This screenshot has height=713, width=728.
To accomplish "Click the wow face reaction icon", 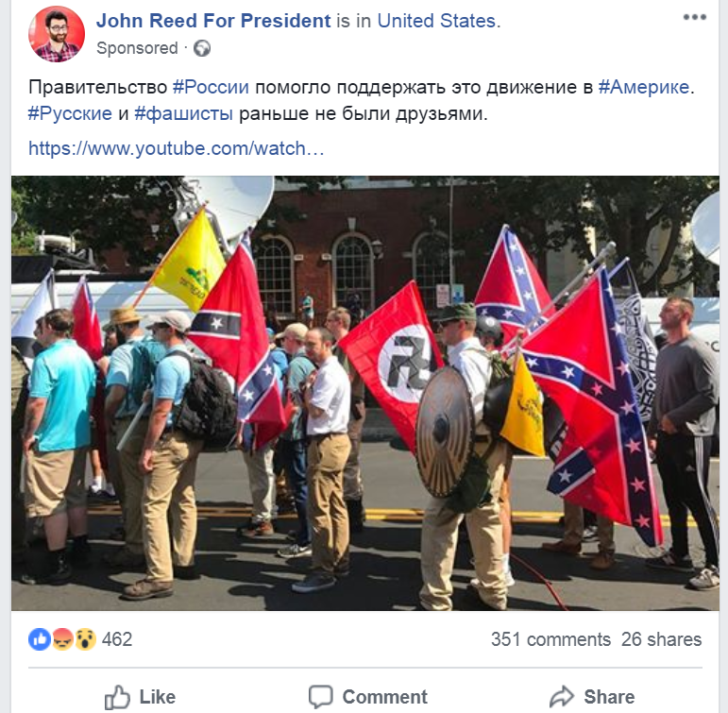I will click(x=85, y=639).
